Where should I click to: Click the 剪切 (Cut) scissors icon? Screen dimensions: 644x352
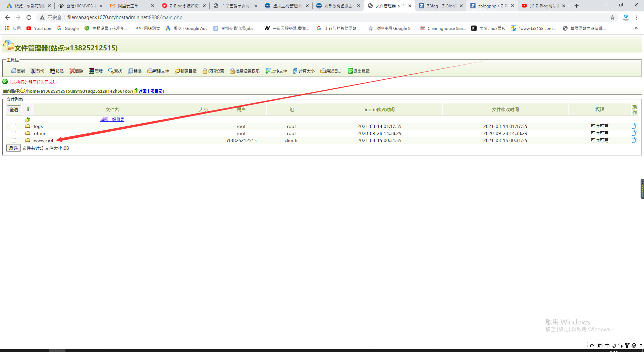tap(33, 71)
